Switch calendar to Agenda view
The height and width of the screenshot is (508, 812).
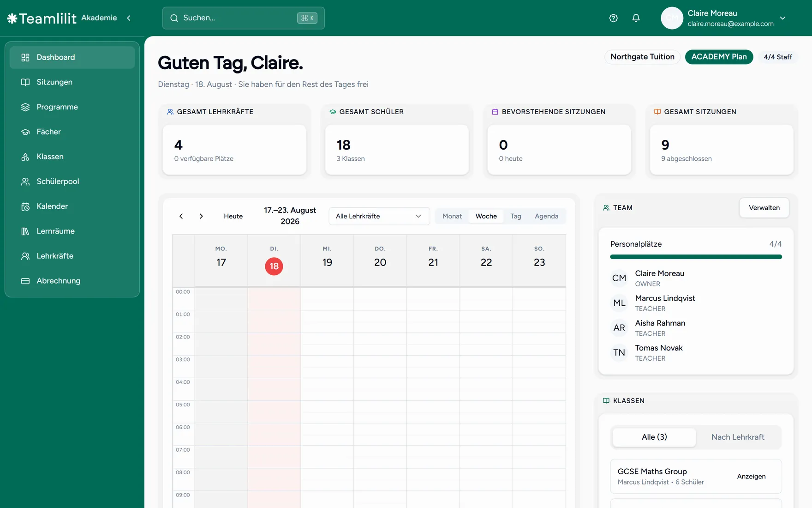point(547,216)
